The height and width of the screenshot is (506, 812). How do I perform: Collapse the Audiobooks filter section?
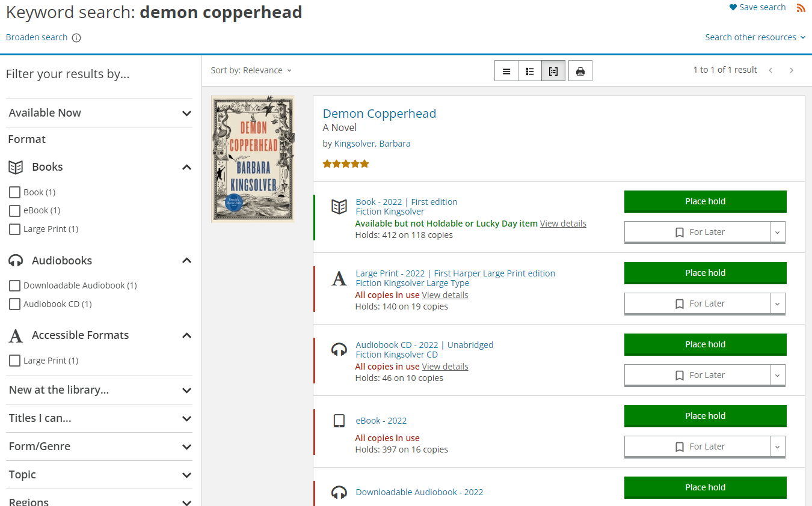pyautogui.click(x=187, y=261)
